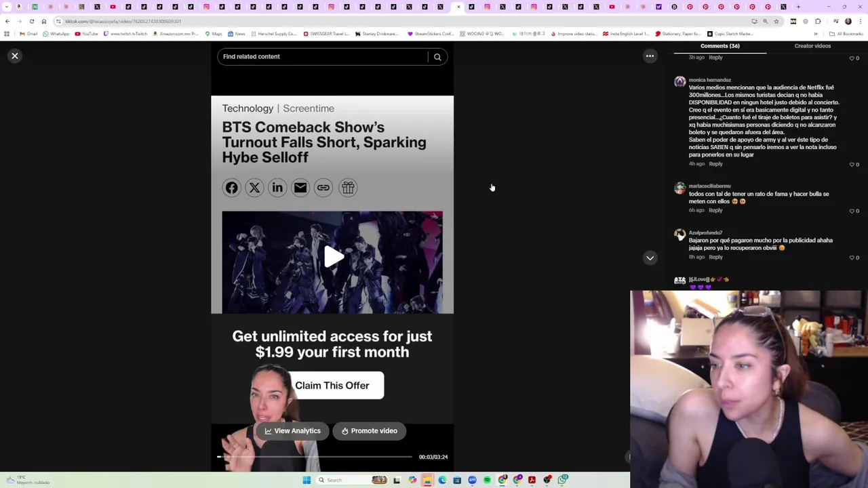This screenshot has width=868, height=488.
Task: Open Spotify from the taskbar
Action: click(487, 481)
